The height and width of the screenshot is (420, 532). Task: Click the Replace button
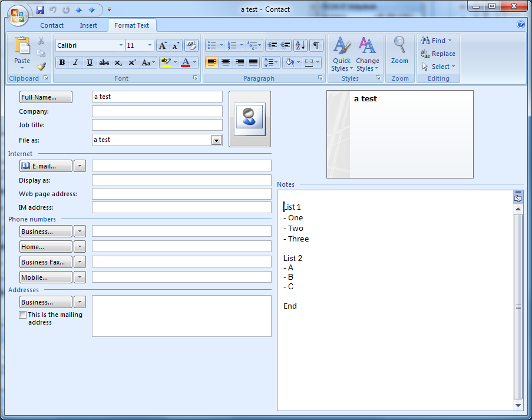[438, 54]
